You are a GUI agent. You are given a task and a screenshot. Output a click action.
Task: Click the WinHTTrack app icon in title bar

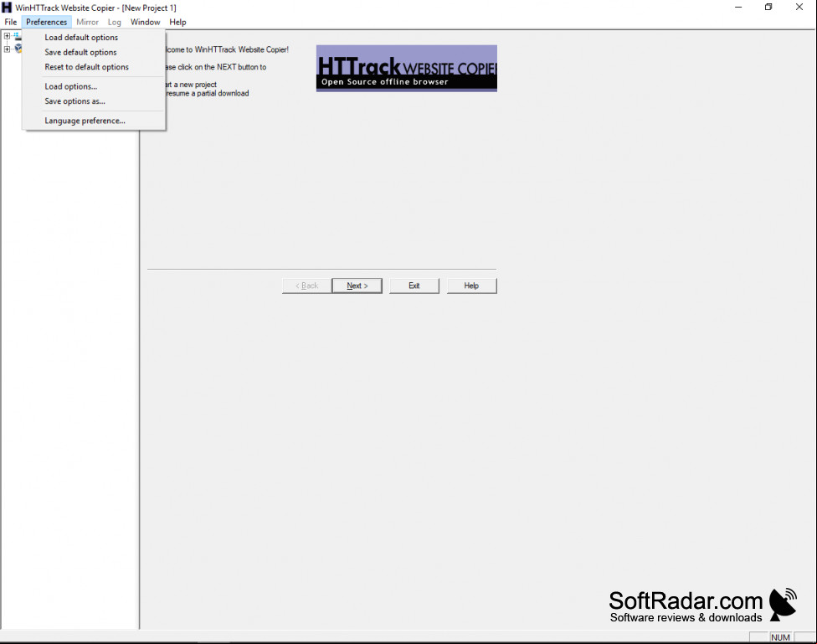tap(6, 8)
